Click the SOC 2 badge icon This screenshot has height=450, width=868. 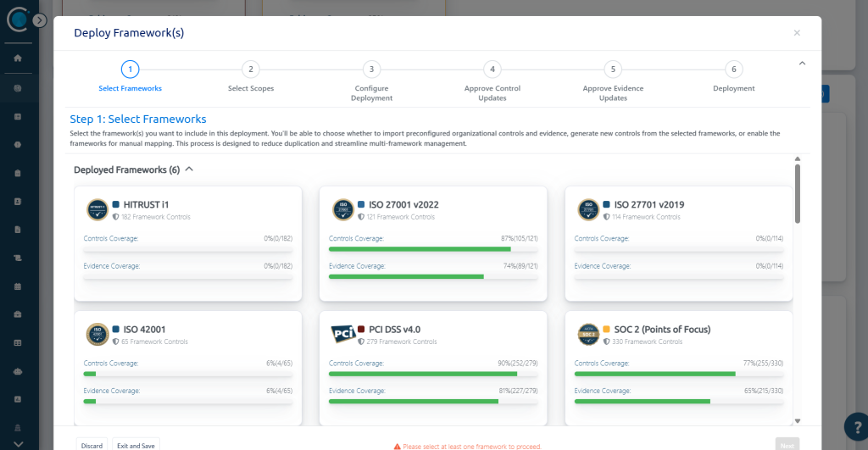click(588, 334)
